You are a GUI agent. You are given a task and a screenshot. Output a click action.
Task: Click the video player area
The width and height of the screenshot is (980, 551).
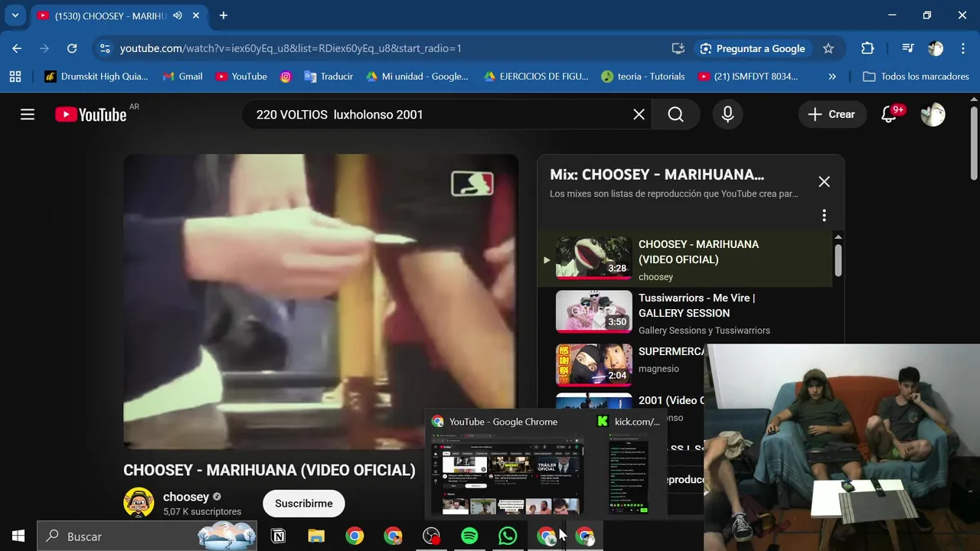point(321,302)
